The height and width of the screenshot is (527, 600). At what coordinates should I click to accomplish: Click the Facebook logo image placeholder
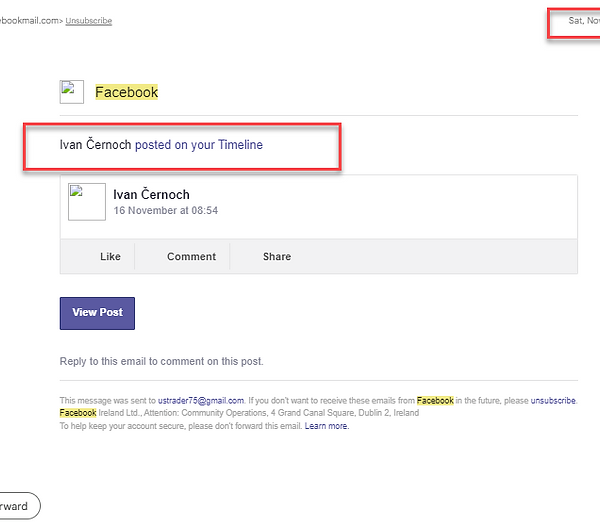click(71, 92)
